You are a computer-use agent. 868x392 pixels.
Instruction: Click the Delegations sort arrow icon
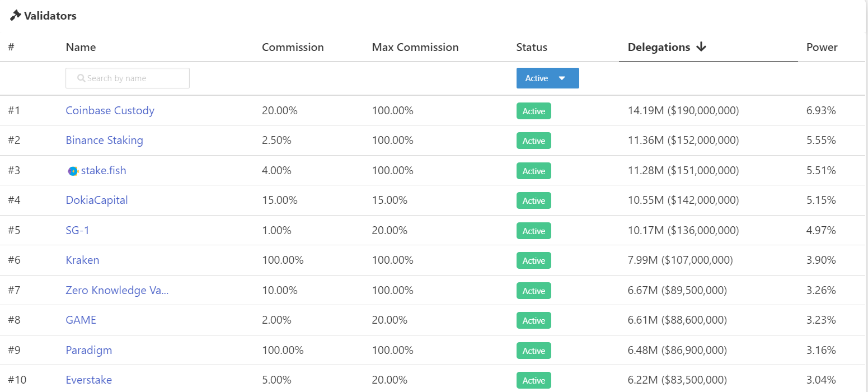[x=701, y=47]
